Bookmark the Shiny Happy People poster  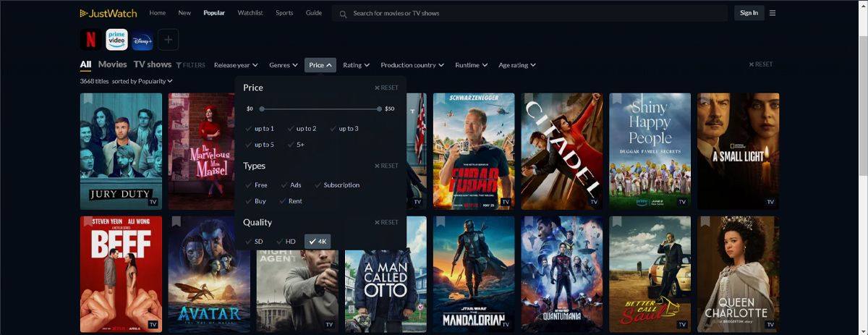617,98
